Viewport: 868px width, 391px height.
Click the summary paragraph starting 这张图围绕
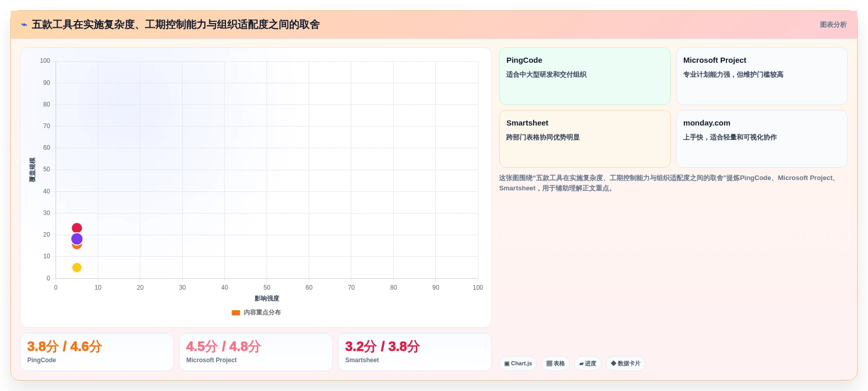pyautogui.click(x=670, y=183)
